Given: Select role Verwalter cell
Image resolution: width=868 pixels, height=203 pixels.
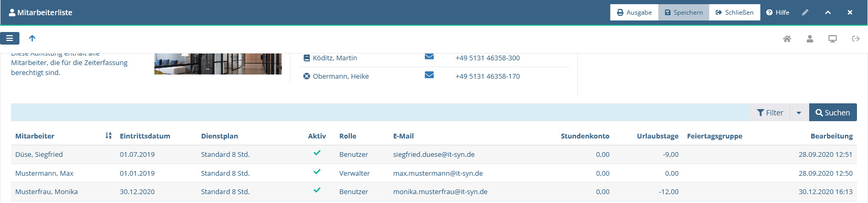Looking at the screenshot, I should point(354,174).
